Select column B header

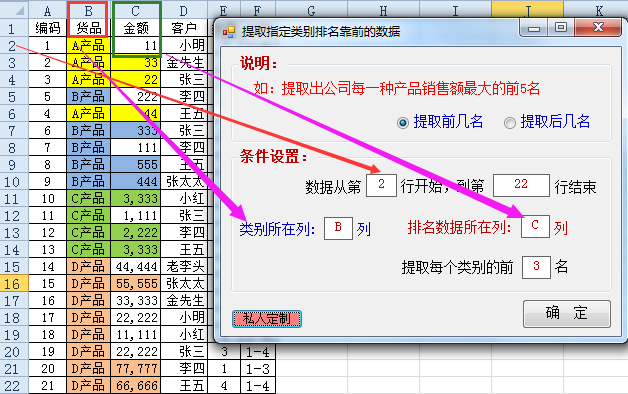pos(89,11)
